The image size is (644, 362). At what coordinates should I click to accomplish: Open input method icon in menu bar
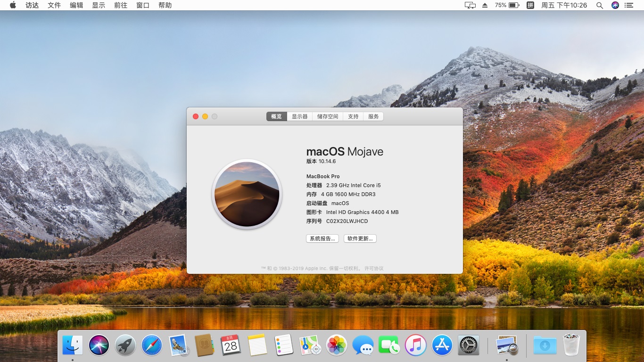(x=530, y=5)
